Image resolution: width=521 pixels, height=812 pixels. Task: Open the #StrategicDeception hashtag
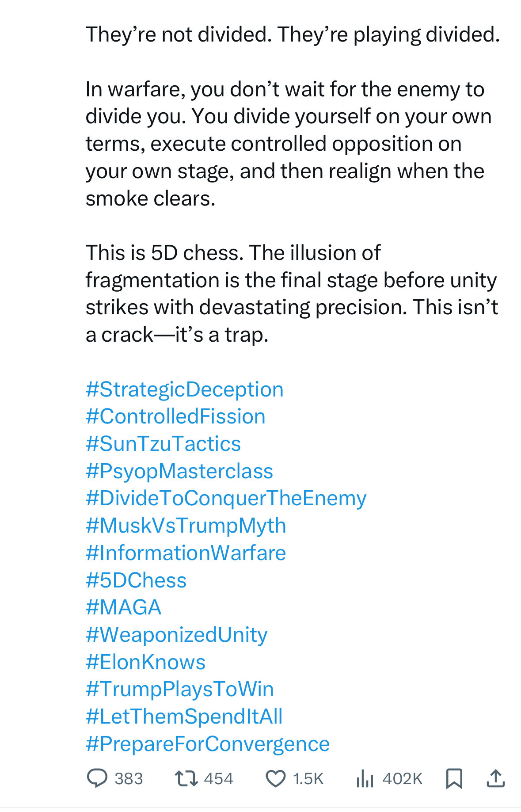tap(185, 389)
